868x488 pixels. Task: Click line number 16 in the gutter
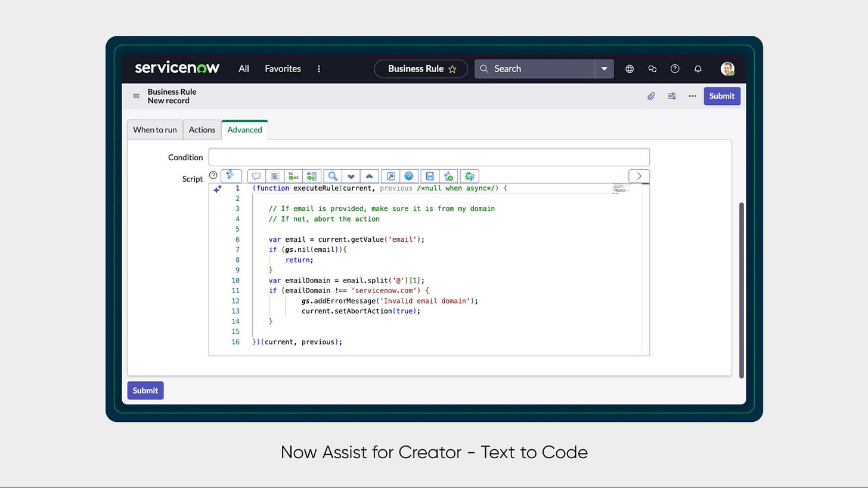235,342
